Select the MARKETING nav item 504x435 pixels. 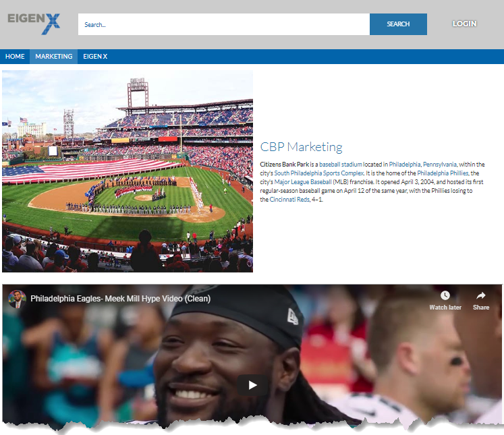(x=54, y=57)
